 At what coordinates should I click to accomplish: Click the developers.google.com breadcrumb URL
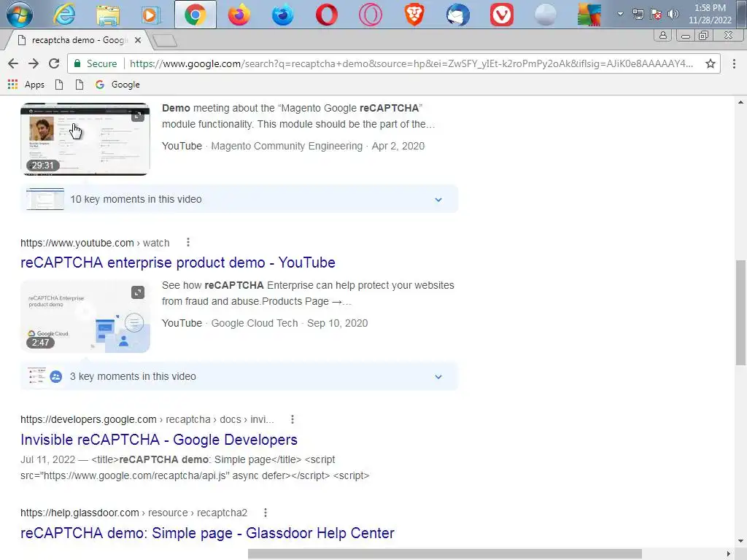(147, 419)
